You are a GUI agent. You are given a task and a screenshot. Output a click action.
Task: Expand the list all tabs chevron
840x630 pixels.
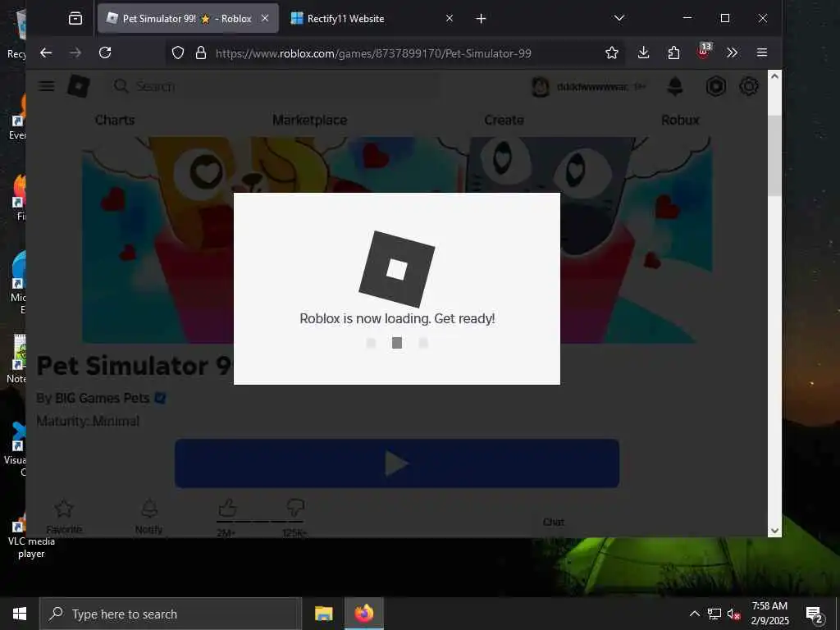pyautogui.click(x=619, y=18)
